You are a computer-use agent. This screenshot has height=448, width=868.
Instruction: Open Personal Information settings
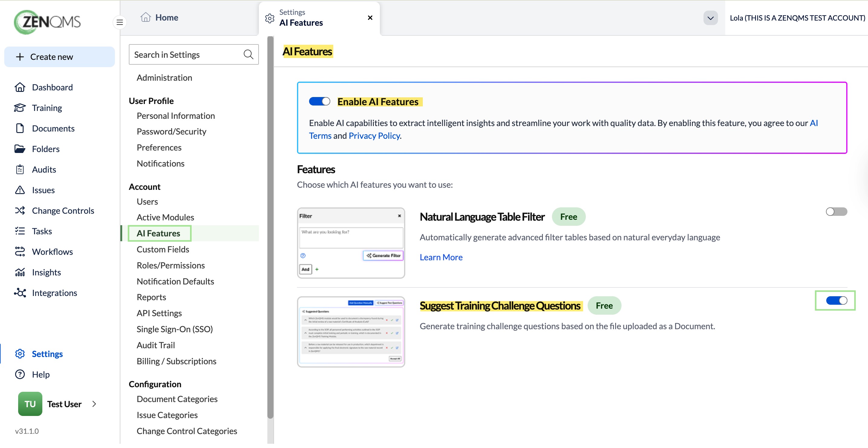click(175, 116)
